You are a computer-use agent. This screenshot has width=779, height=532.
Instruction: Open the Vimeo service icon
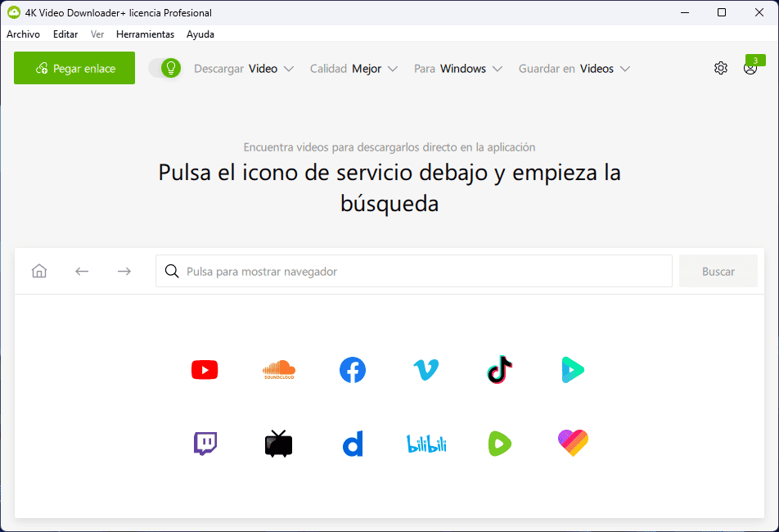[x=426, y=370]
